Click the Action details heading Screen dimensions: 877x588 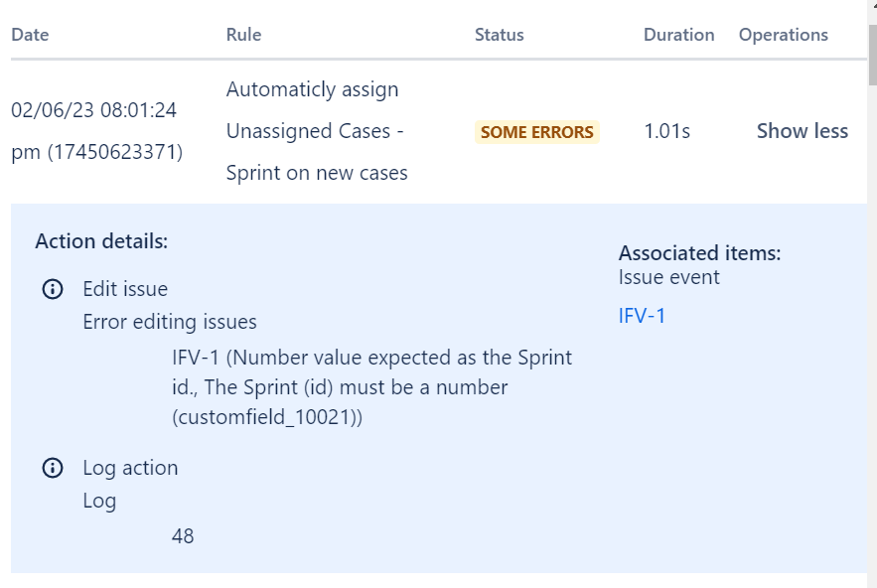tap(101, 241)
